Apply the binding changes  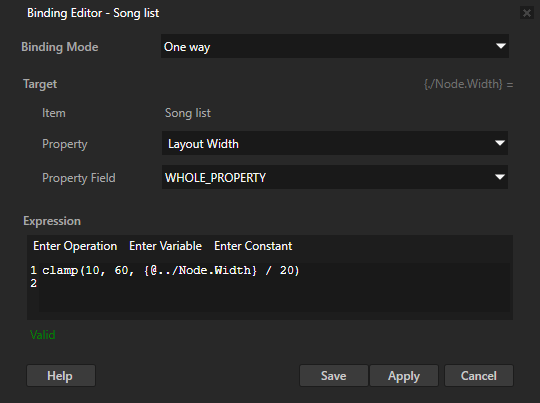[404, 375]
